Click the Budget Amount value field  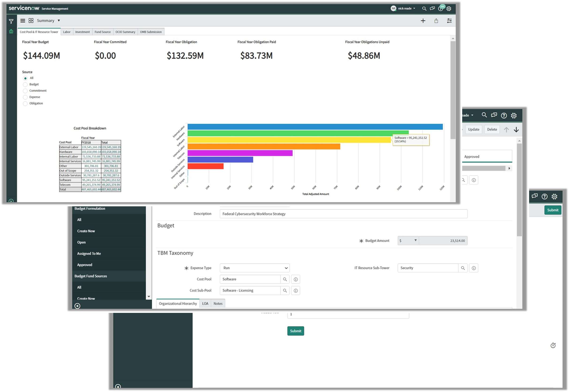443,241
